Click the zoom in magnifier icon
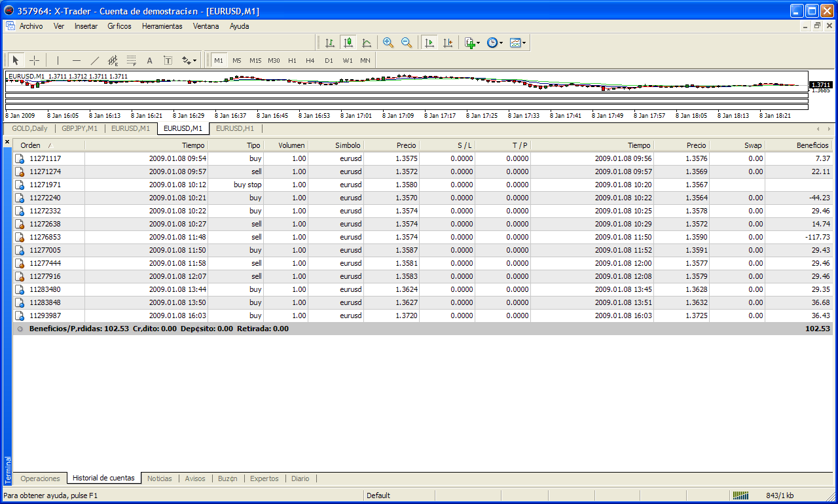This screenshot has height=504, width=838. click(388, 43)
